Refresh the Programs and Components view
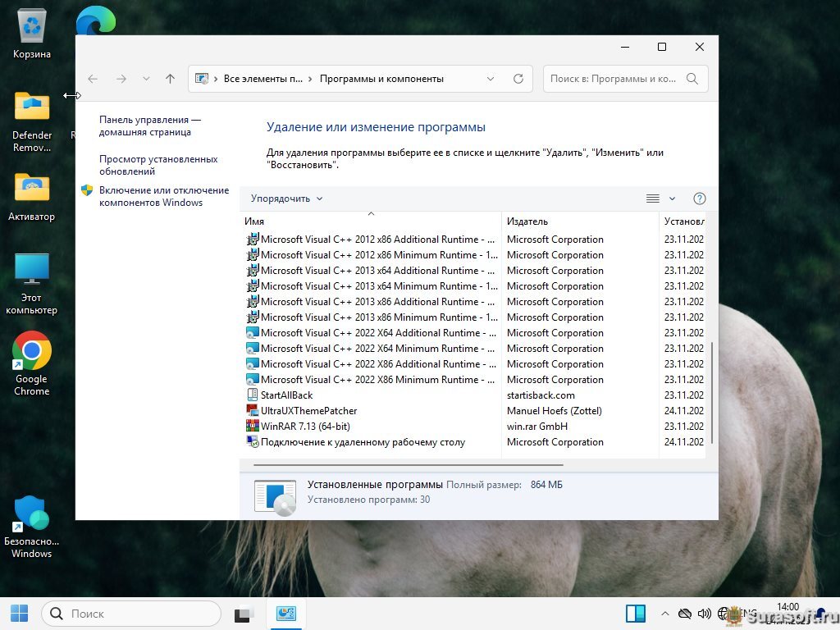 pyautogui.click(x=518, y=79)
